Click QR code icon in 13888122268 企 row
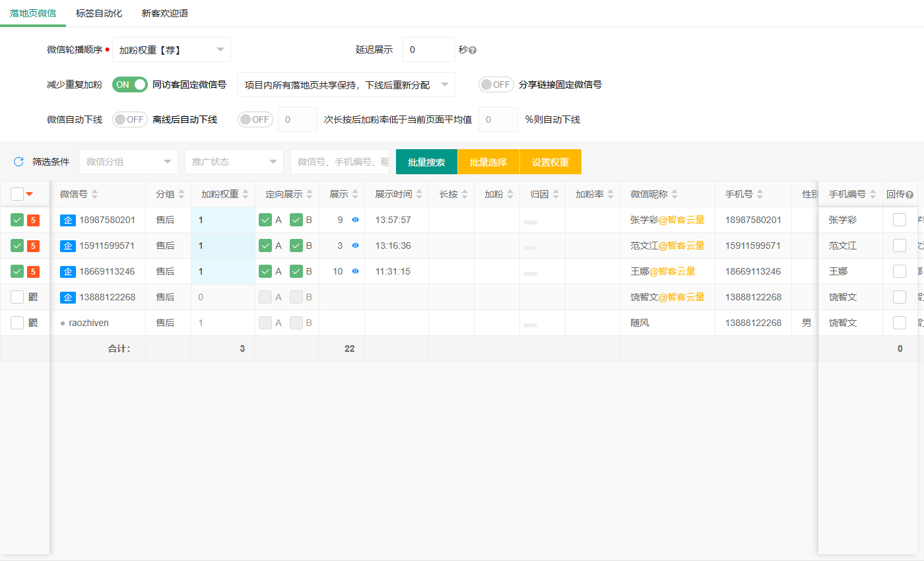924x561 pixels. [x=33, y=297]
